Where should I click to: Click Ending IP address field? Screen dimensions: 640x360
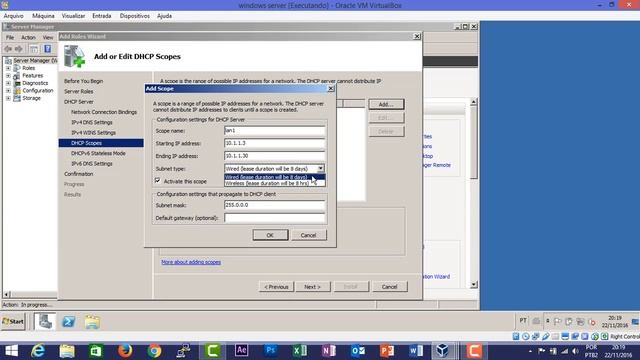274,156
